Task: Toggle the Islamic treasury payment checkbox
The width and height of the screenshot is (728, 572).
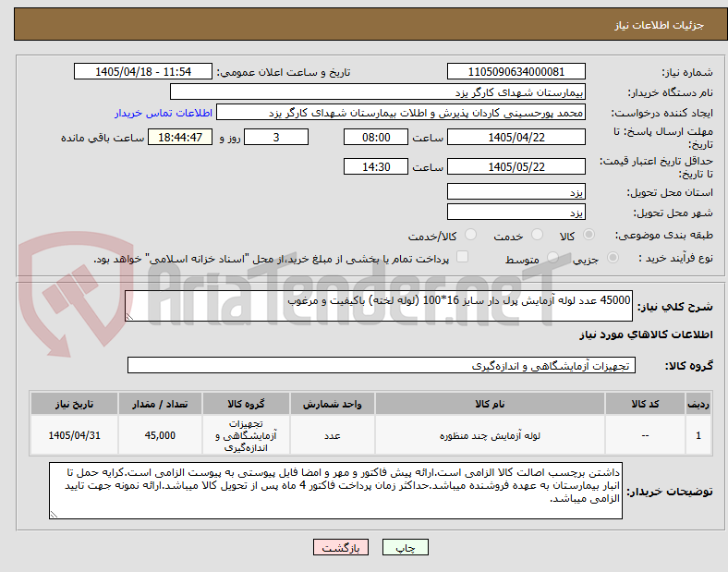Action: tap(462, 257)
